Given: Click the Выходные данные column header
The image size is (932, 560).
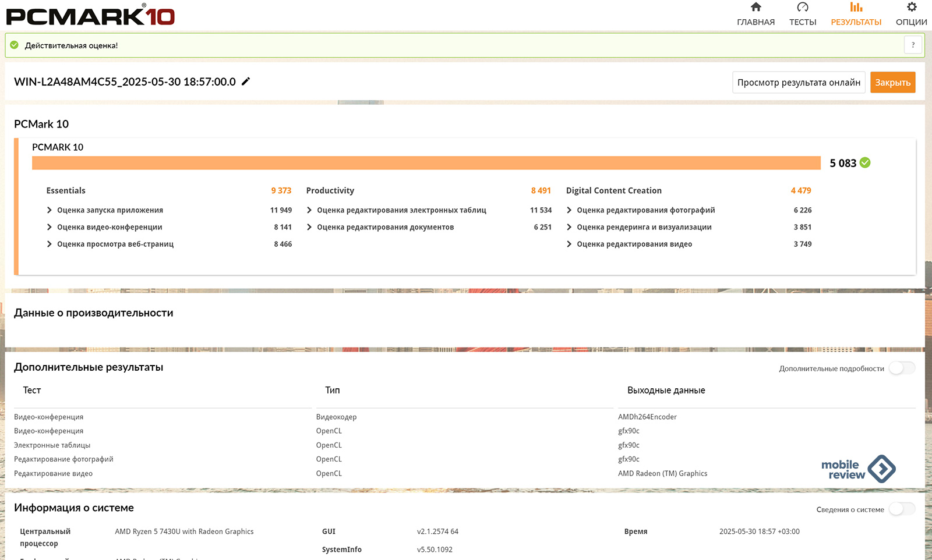Looking at the screenshot, I should click(666, 390).
